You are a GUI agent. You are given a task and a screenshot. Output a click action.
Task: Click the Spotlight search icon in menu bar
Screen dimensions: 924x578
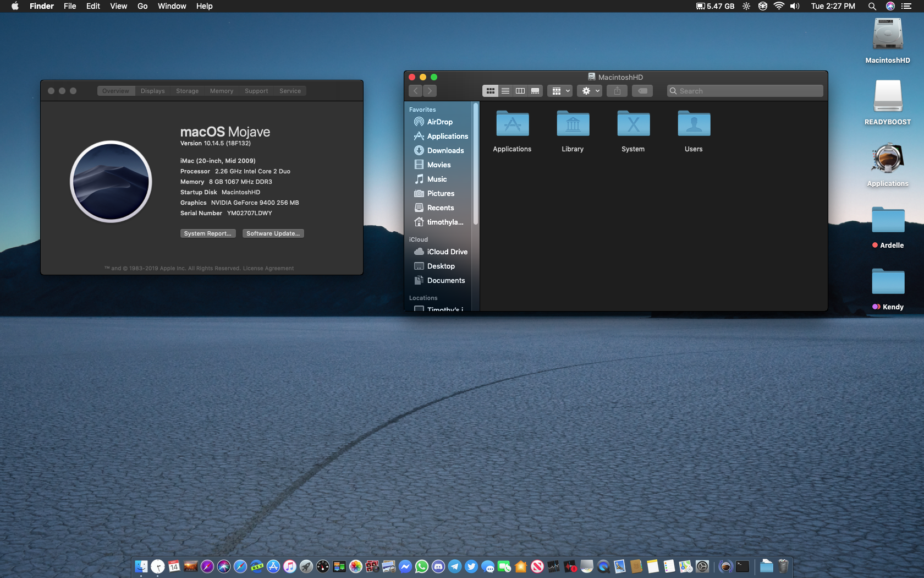coord(872,6)
